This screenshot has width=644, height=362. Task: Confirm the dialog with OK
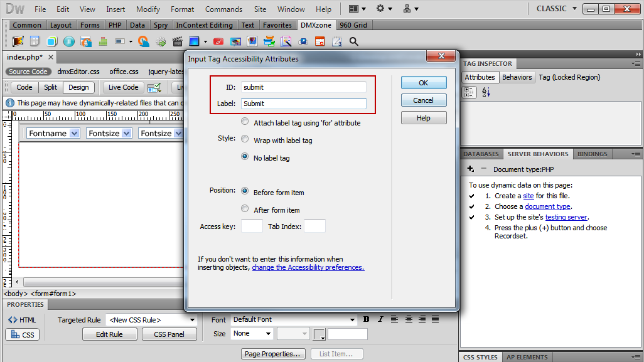pyautogui.click(x=424, y=82)
